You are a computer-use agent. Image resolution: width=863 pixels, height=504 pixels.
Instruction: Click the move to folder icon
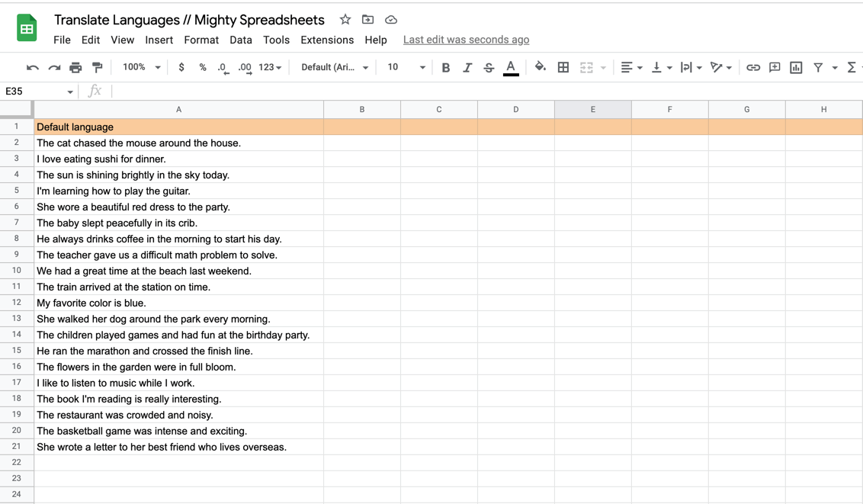[367, 20]
